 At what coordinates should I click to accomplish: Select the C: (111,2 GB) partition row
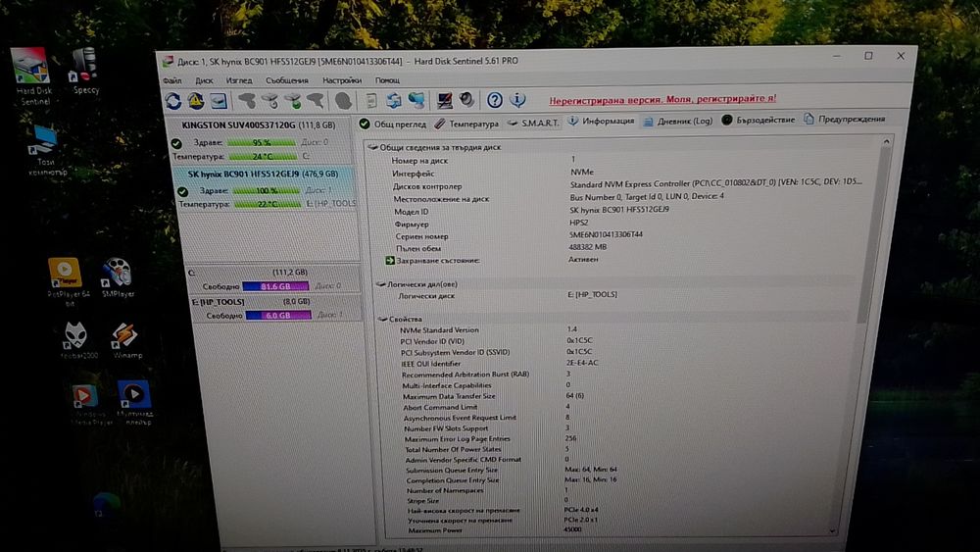pos(273,279)
